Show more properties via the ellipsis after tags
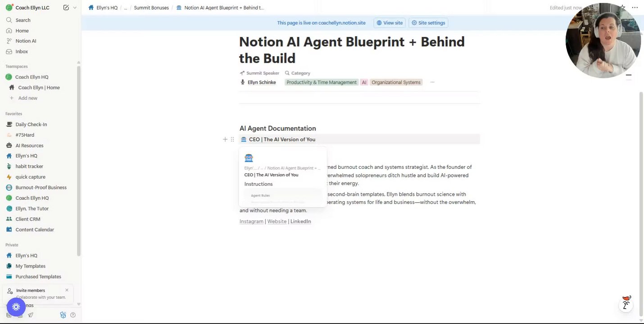Viewport: 644px width, 324px height. (432, 82)
